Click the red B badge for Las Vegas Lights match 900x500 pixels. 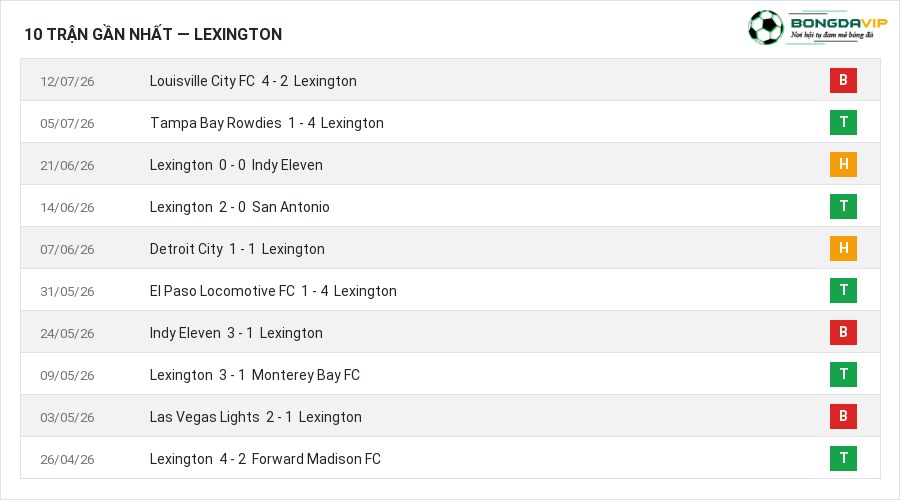pyautogui.click(x=843, y=416)
